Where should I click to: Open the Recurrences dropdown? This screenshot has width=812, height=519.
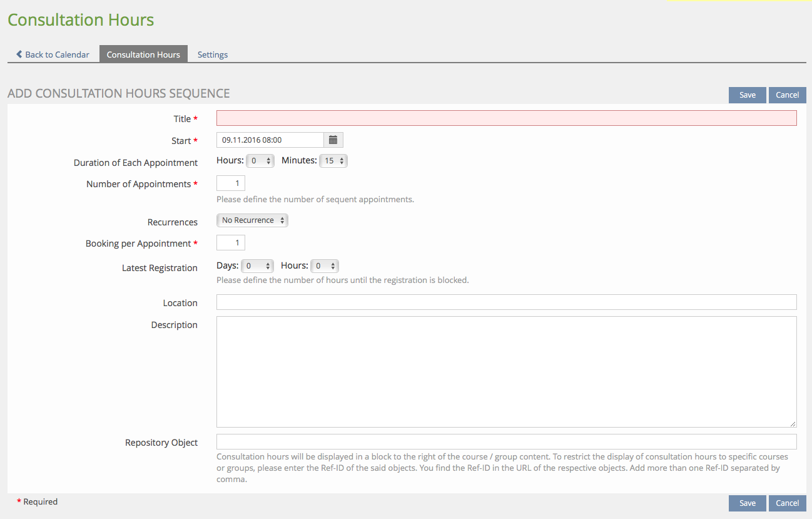pos(252,220)
